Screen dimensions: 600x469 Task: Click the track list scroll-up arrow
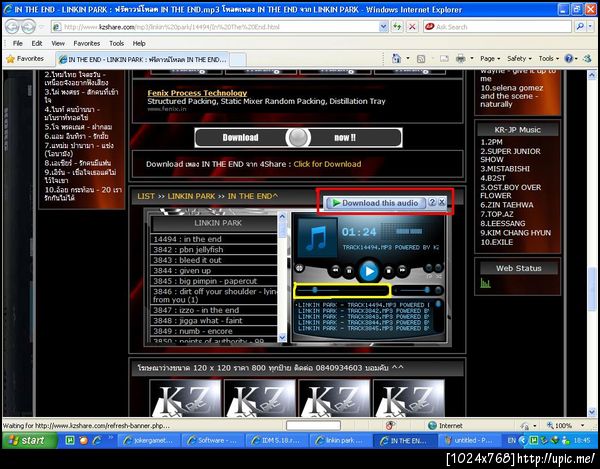[x=282, y=216]
